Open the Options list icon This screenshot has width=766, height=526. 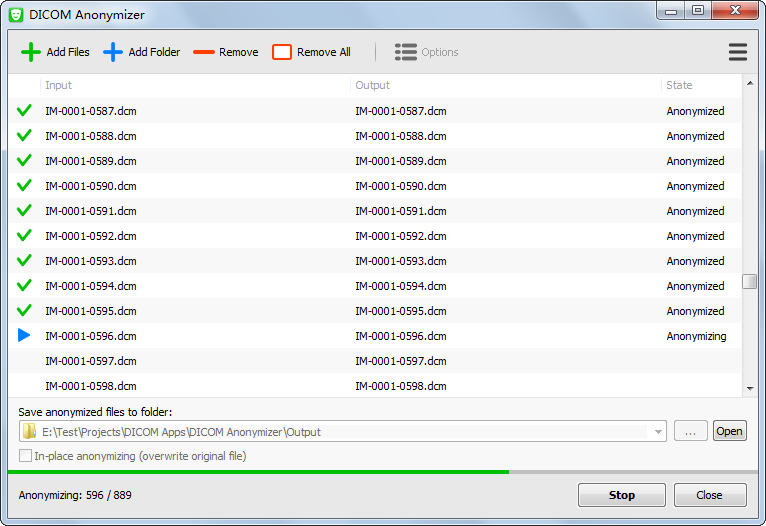coord(405,52)
